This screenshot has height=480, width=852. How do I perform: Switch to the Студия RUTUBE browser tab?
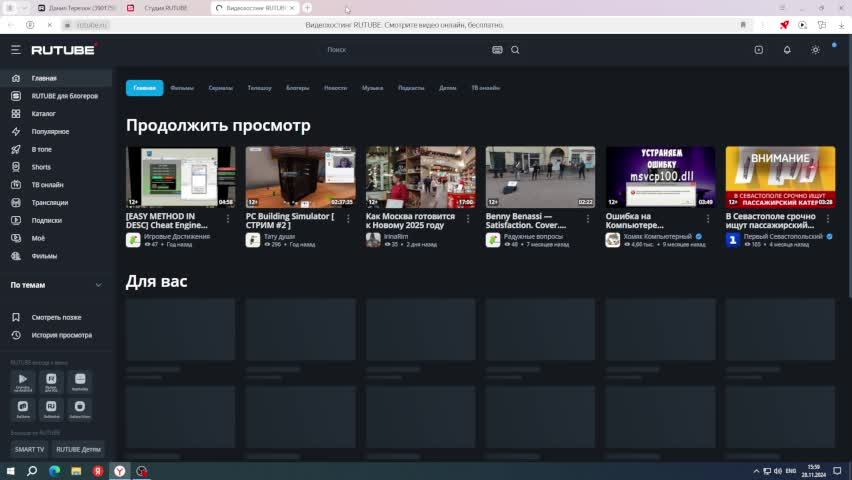click(165, 8)
